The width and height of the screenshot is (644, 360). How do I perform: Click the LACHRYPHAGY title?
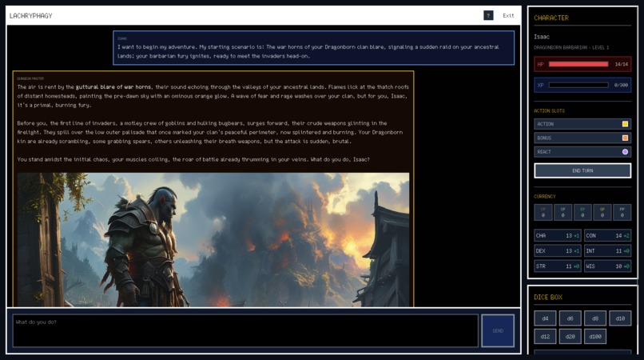[31, 16]
